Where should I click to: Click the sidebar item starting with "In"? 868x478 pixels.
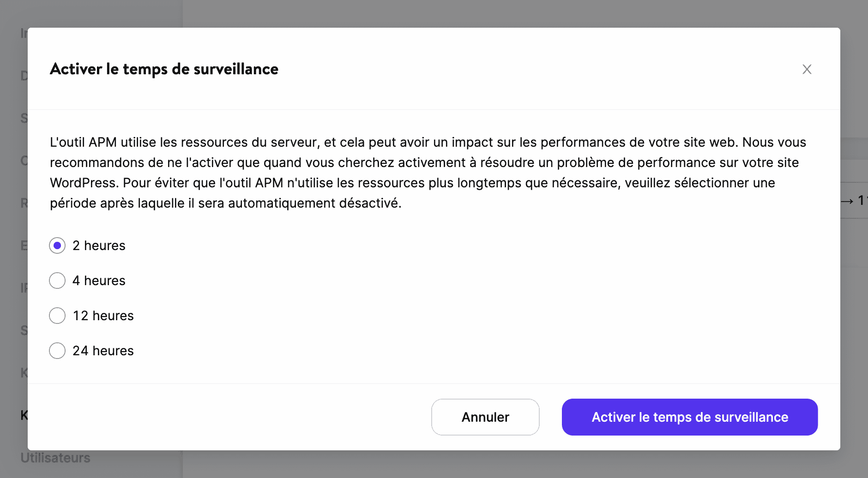[x=22, y=33]
